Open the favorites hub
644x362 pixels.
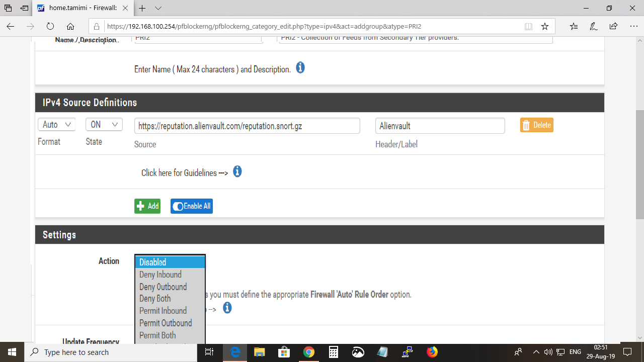574,26
